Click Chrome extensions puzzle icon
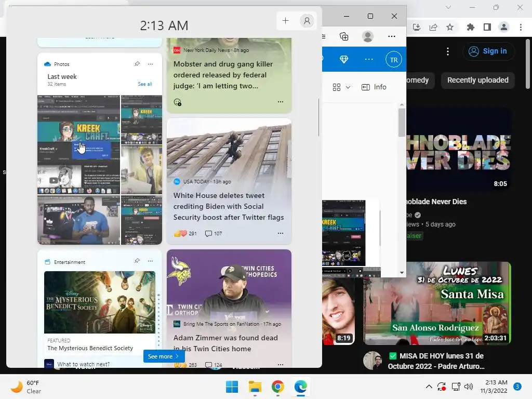532x399 pixels. [x=470, y=27]
